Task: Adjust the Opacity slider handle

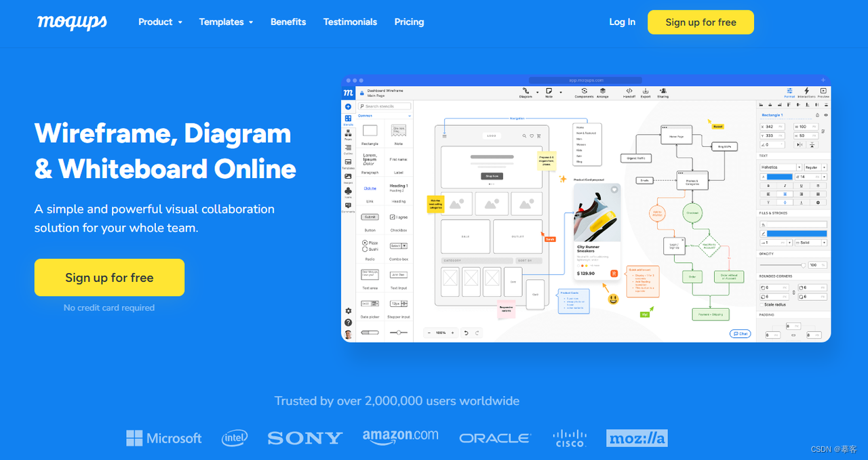Action: click(x=804, y=265)
